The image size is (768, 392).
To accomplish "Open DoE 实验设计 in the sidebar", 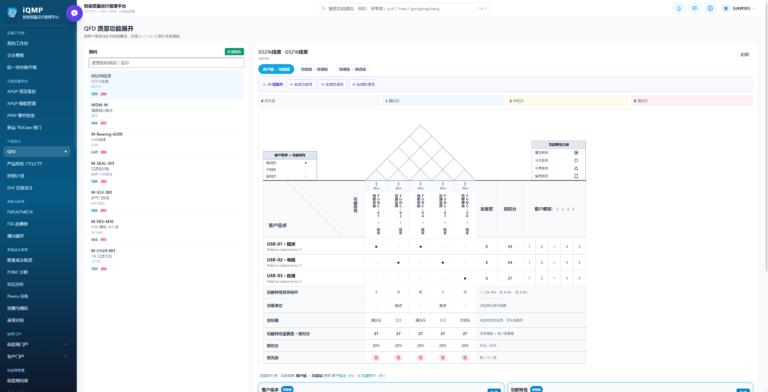I will point(37,188).
